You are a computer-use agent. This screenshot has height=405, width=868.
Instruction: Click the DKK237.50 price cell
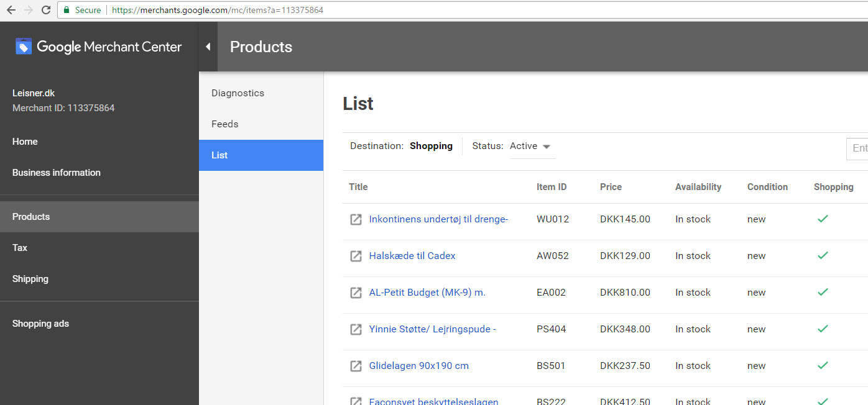625,366
